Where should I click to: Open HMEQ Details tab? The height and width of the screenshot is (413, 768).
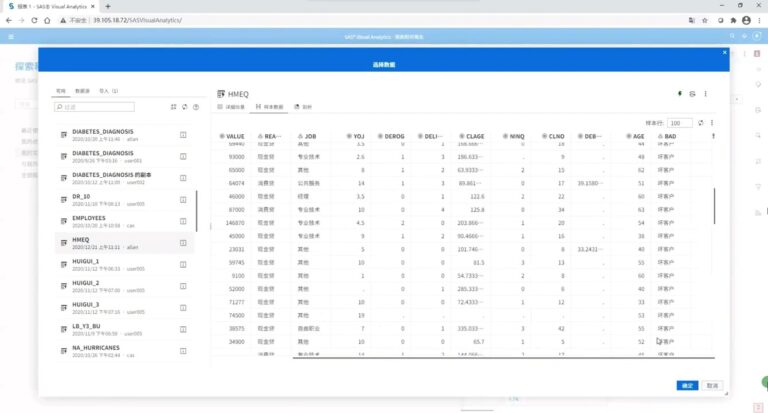coord(231,107)
